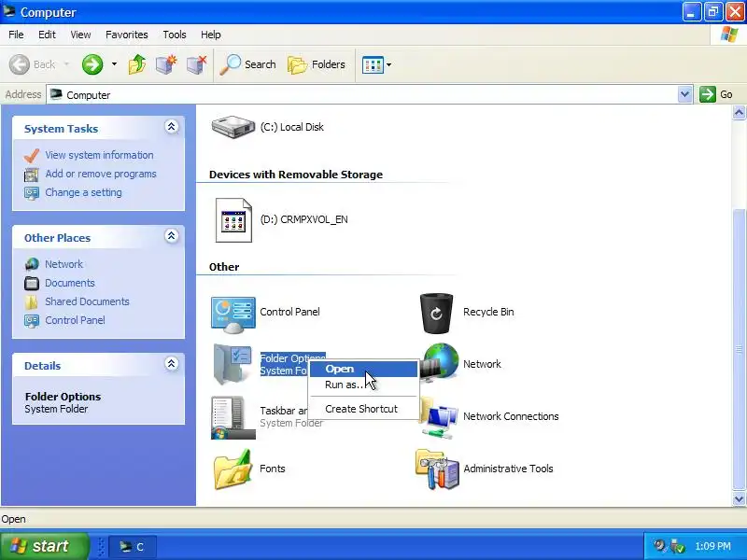Open the Network link in Other Places
Screen dimensions: 747x560
pos(63,264)
